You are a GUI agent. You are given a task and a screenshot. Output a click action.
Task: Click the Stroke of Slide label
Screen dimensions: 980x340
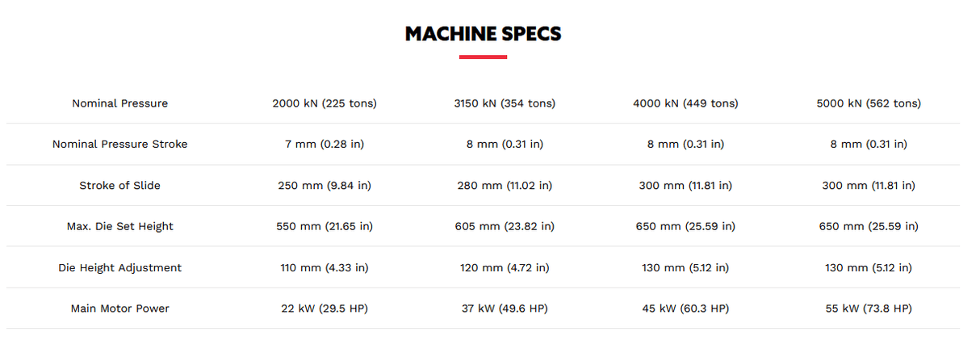click(x=119, y=186)
